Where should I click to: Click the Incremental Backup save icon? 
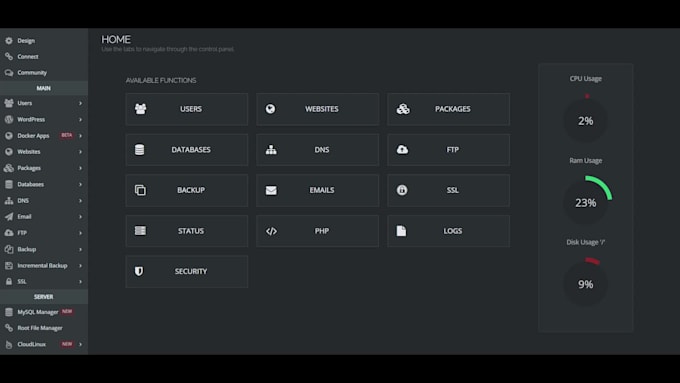9,265
